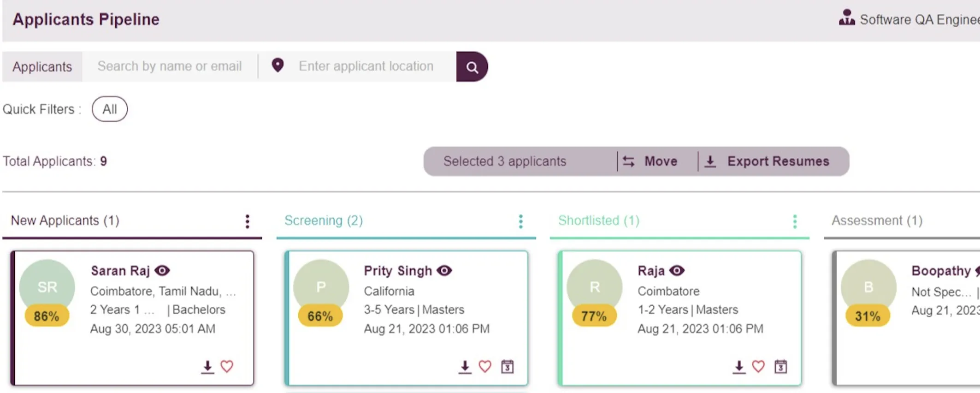Open Raja's name link

tap(651, 270)
